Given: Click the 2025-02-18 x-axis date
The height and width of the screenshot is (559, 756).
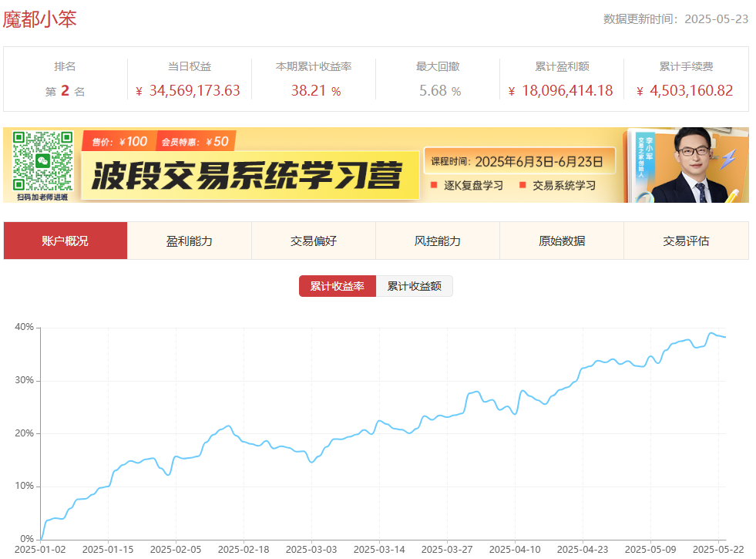Looking at the screenshot, I should click(244, 549).
